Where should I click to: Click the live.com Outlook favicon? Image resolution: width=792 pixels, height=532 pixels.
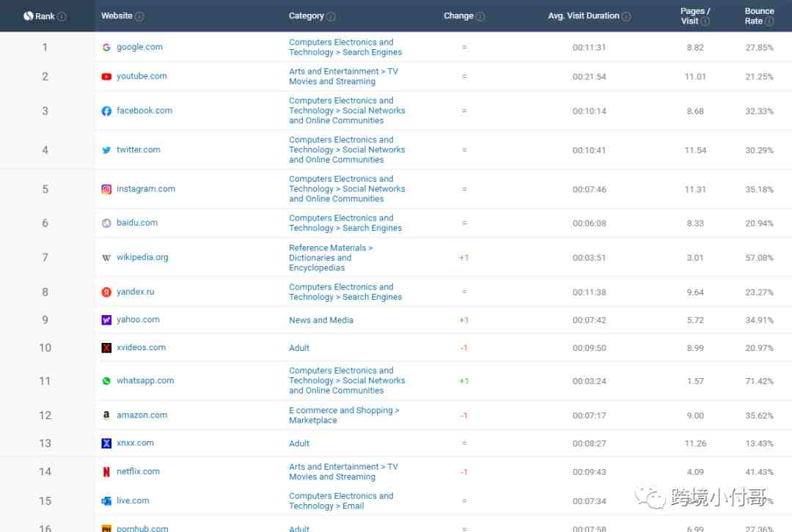[x=106, y=500]
